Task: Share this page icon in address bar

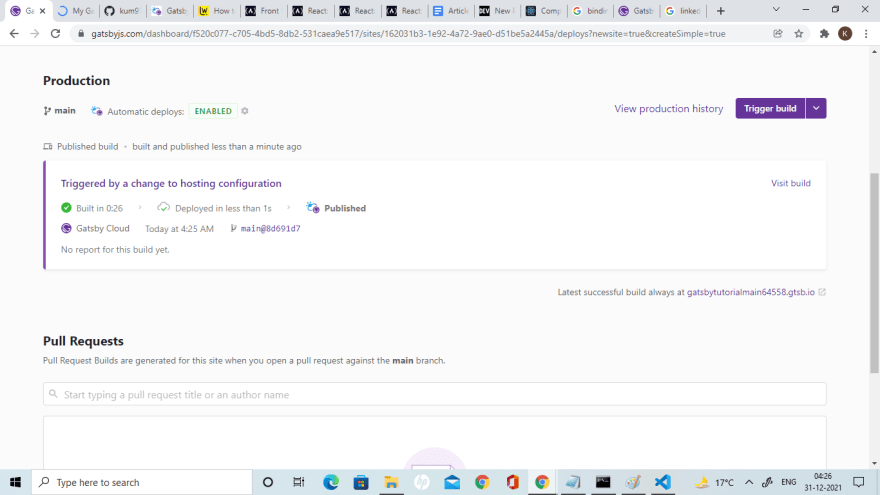Action: pos(778,34)
